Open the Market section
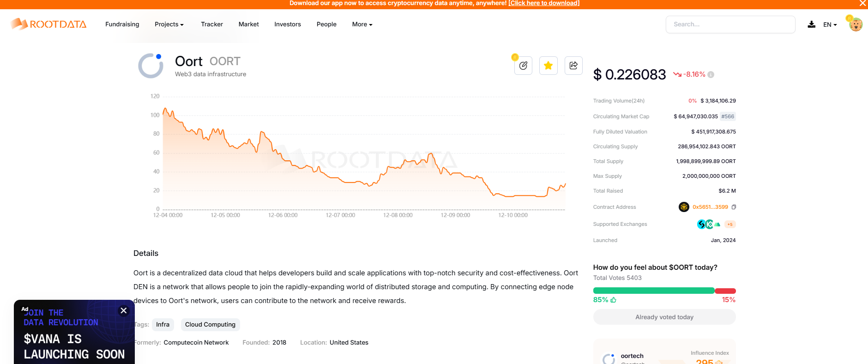Viewport: 868px width, 364px height. click(248, 24)
